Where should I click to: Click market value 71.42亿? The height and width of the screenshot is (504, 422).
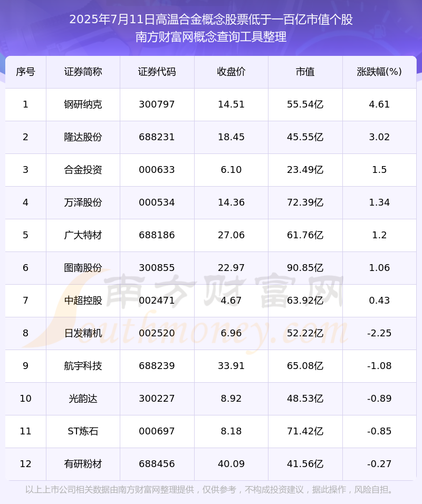[305, 431]
